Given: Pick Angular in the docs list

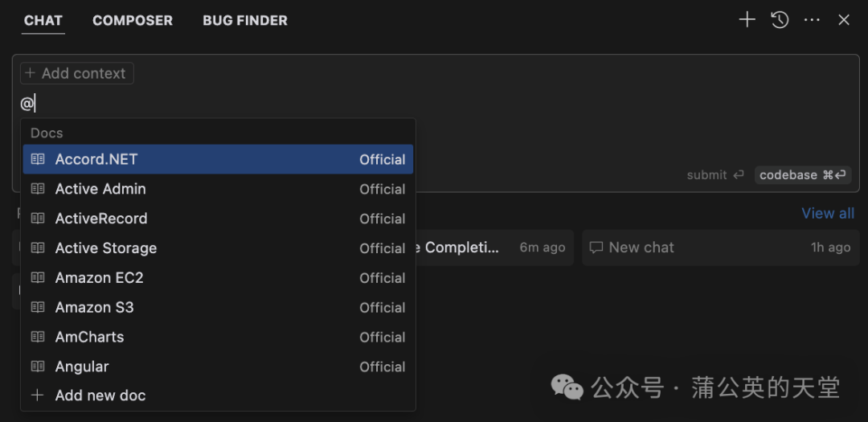Looking at the screenshot, I should (x=218, y=367).
